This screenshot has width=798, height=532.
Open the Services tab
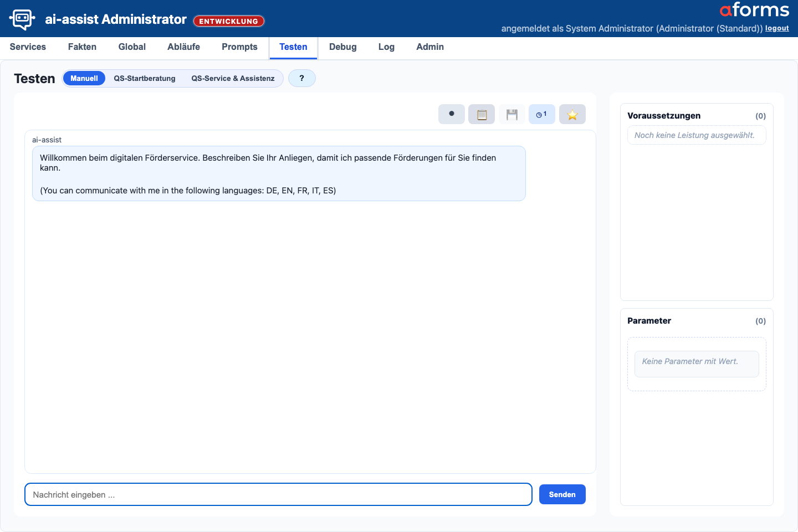(28, 47)
